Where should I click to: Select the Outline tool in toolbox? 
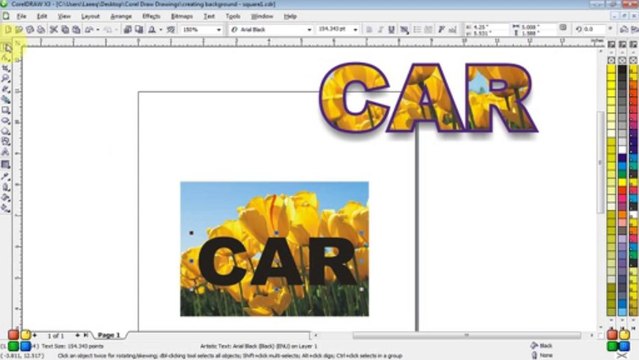6,187
